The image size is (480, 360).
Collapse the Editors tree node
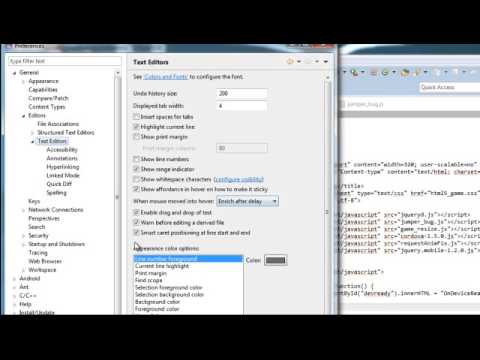23,116
